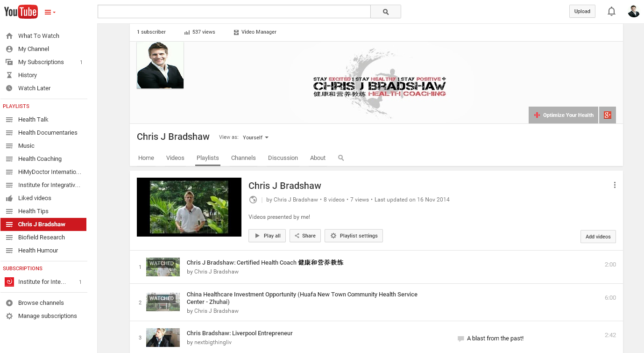Click the SUBSCRIPTIONS section heading
Screen dimensions: 644x353
point(23,268)
